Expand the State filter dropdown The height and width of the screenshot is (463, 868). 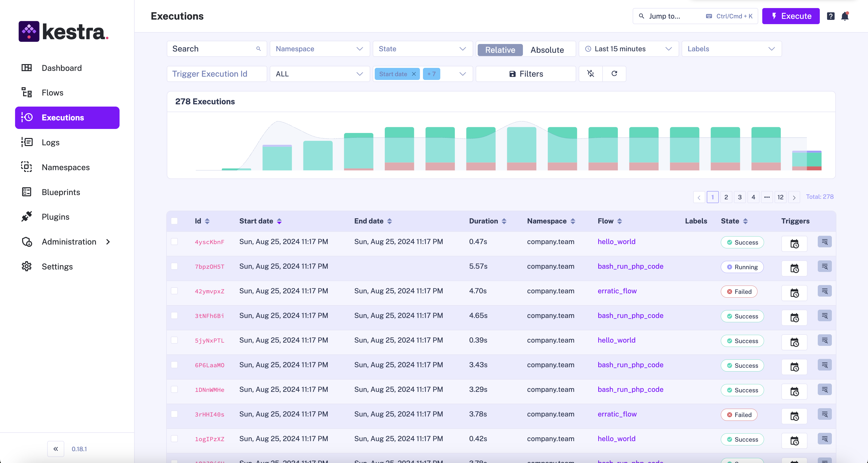(422, 49)
